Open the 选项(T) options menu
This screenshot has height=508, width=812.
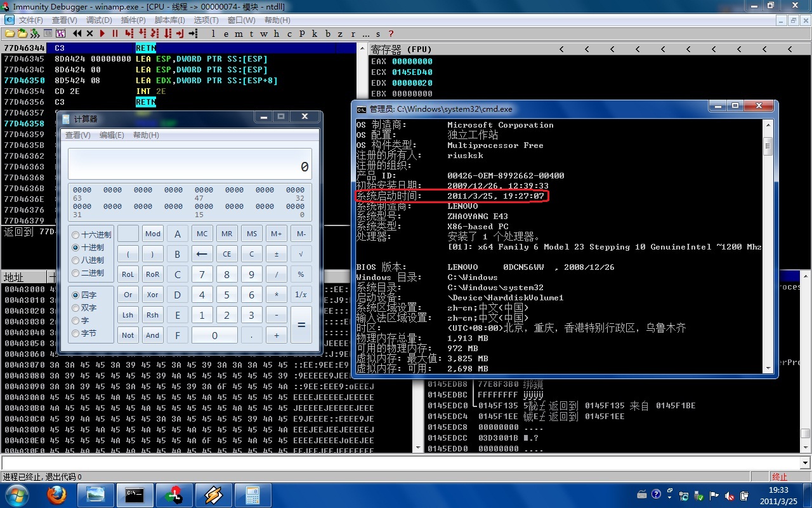click(206, 20)
